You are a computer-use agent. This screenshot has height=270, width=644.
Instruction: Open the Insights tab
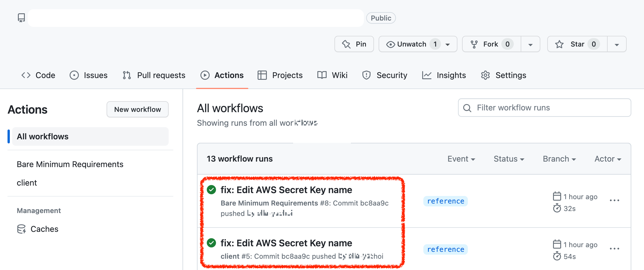tap(444, 75)
